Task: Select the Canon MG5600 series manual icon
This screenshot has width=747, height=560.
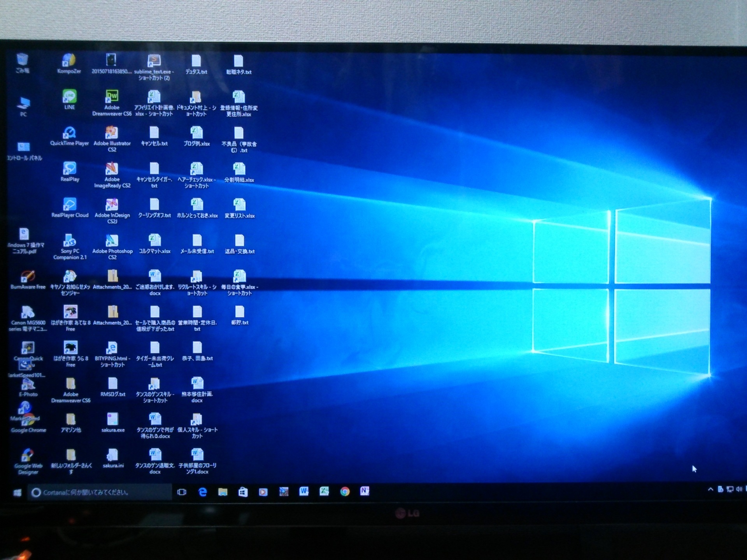Action: [x=28, y=318]
